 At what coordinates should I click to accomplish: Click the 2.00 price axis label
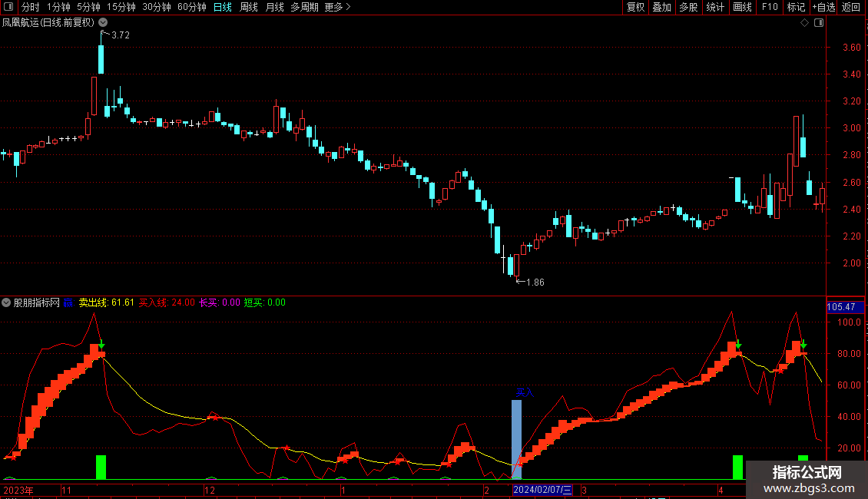click(x=851, y=263)
